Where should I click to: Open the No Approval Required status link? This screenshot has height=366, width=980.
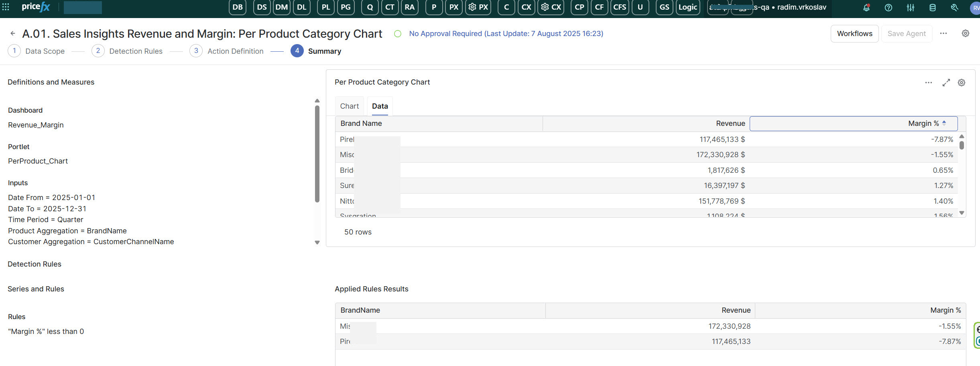point(506,34)
